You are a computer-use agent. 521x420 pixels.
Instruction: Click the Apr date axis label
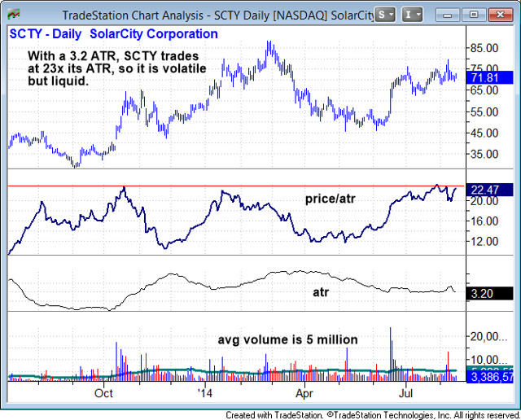(x=304, y=393)
